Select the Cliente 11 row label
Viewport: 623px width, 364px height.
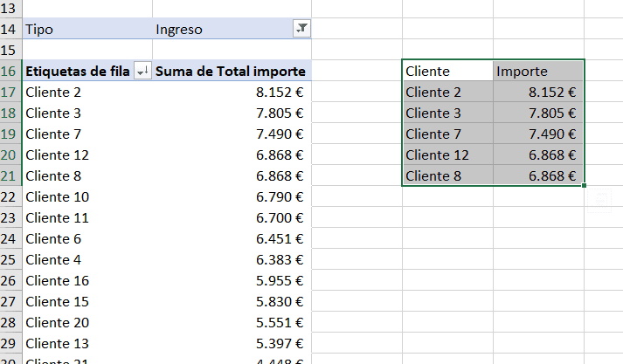[87, 218]
